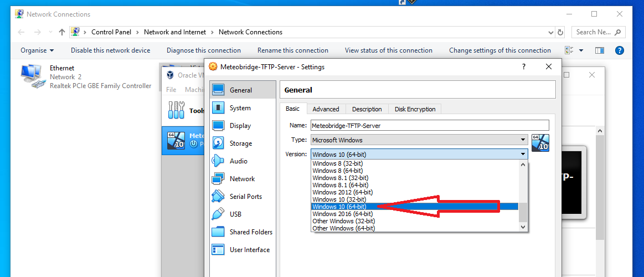644x277 pixels.
Task: Click in the Name text field
Action: (x=429, y=126)
